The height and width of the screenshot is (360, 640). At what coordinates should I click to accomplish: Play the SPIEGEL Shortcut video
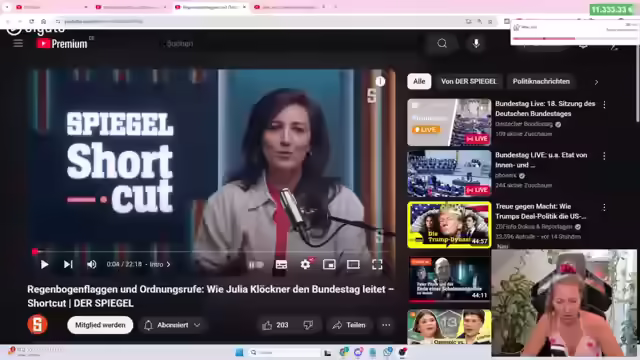pos(44,264)
